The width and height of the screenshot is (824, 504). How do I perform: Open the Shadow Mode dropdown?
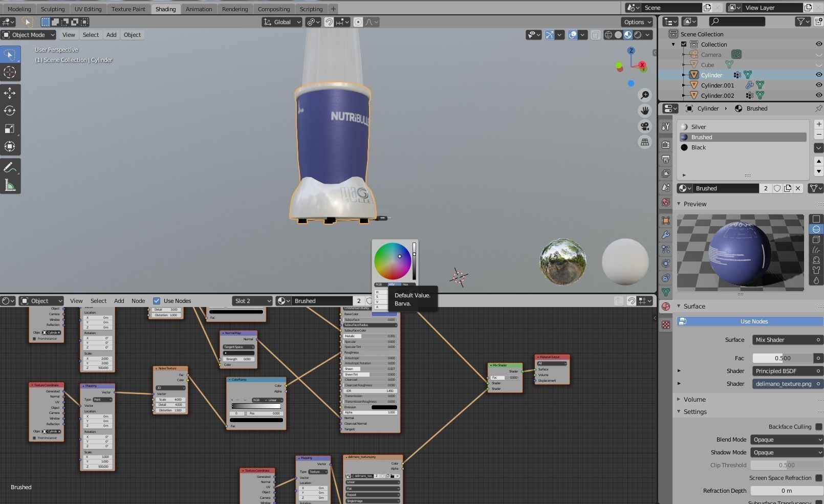(x=787, y=452)
